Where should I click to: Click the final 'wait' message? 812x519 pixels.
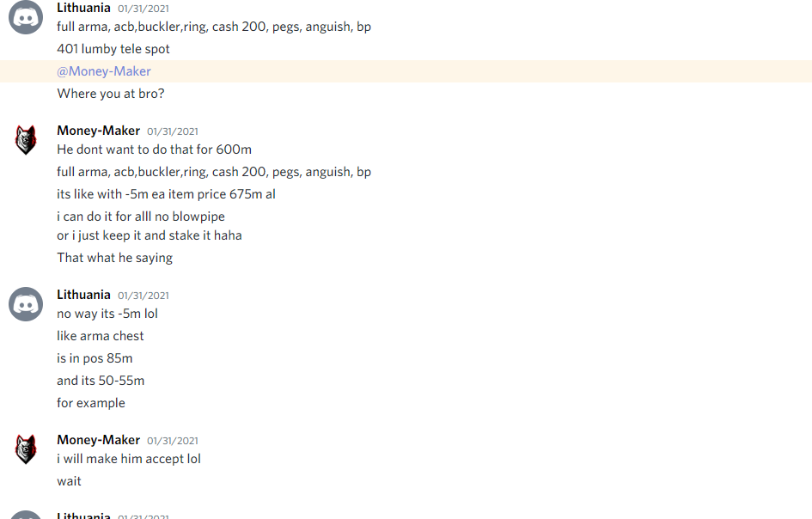pos(69,481)
